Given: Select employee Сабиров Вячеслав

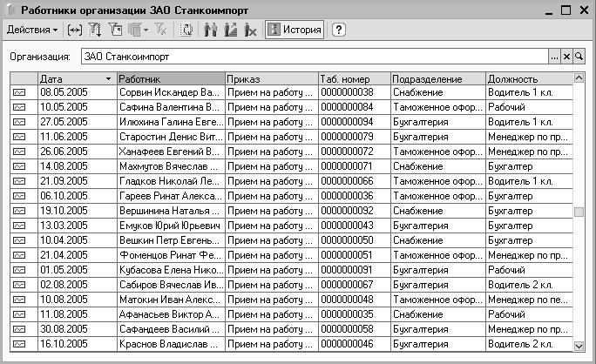Looking at the screenshot, I should pyautogui.click(x=171, y=285).
